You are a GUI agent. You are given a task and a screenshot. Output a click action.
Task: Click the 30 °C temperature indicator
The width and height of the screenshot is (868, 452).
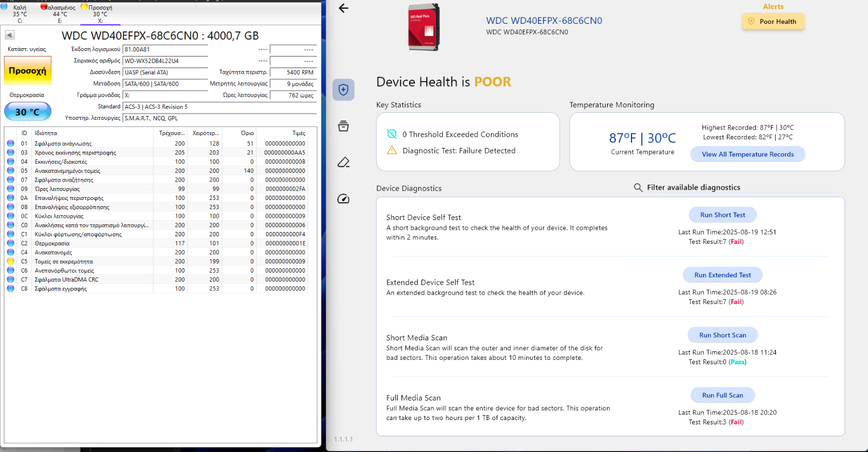pyautogui.click(x=28, y=112)
